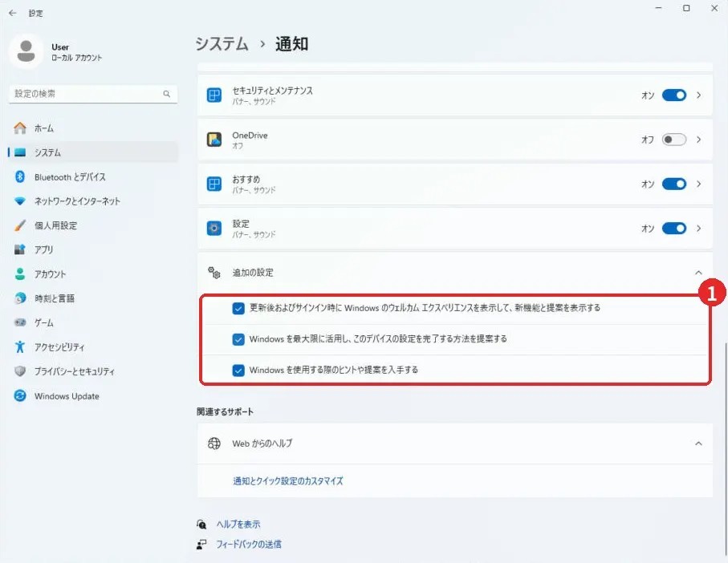Open プライバシーとセキュリティ settings
This screenshot has height=563, width=728.
point(93,371)
